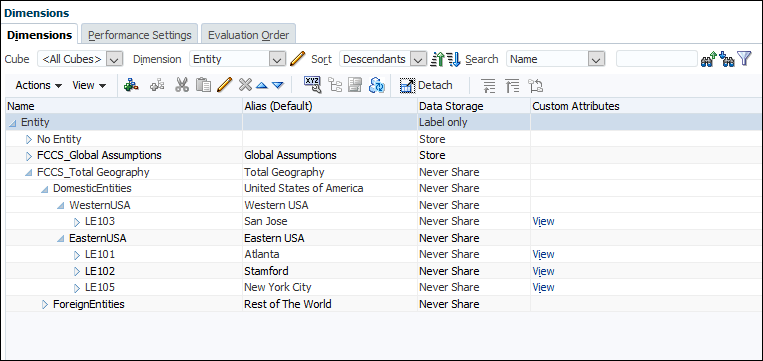Click the Alias (Default) column header
This screenshot has height=361, width=763.
coord(330,106)
